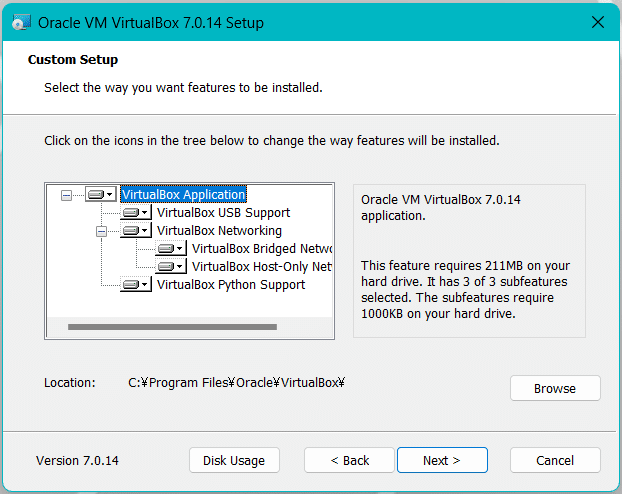Click the VirtualBox Python Support drive icon
The height and width of the screenshot is (494, 622).
(x=136, y=285)
